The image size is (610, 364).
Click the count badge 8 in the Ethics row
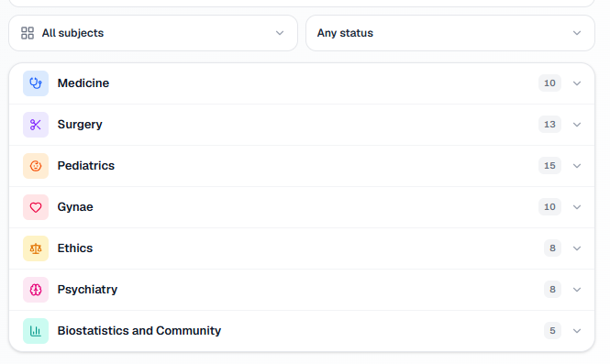click(x=552, y=248)
